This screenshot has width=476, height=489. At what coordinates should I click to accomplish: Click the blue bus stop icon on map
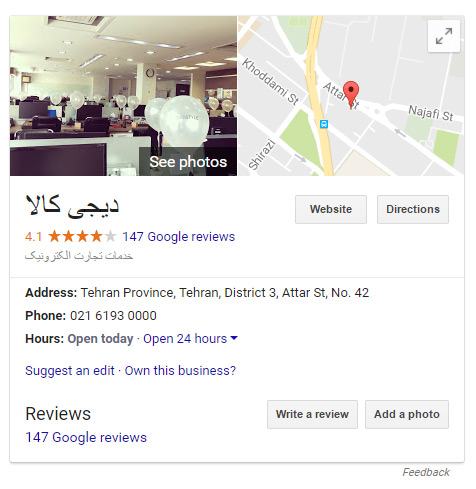click(324, 124)
